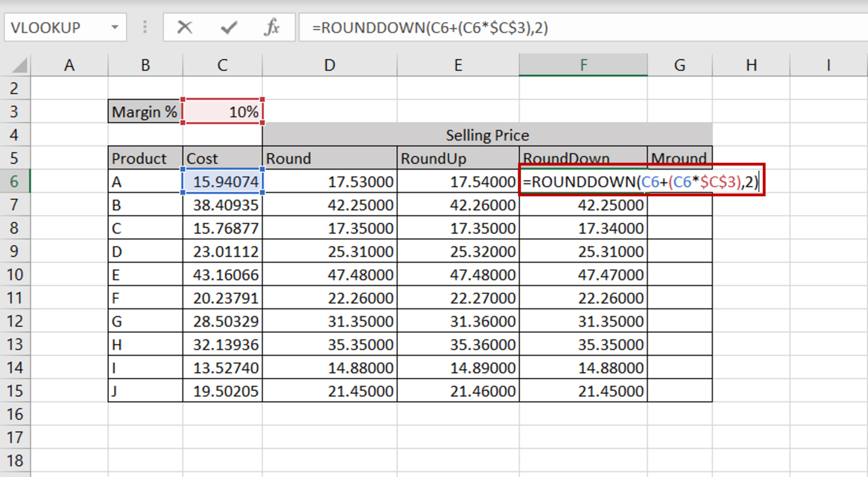The height and width of the screenshot is (477, 868).
Task: Click the Round header cell
Action: pyautogui.click(x=329, y=158)
